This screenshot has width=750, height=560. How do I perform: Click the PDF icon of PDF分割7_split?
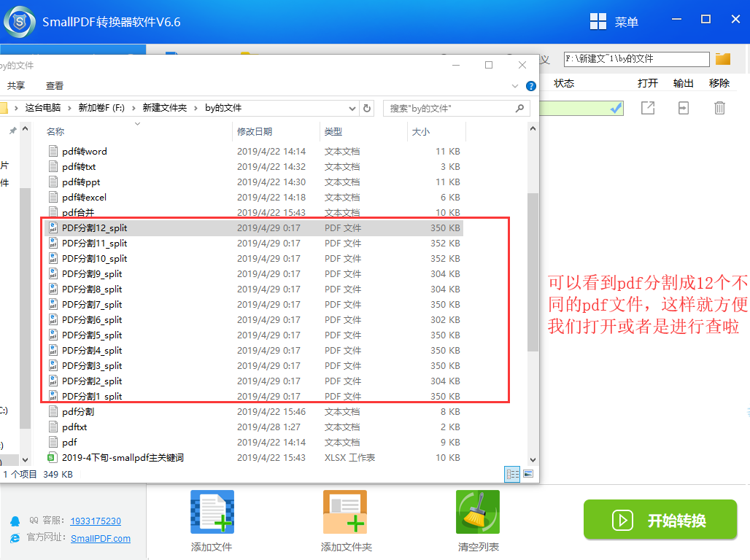[x=53, y=305]
